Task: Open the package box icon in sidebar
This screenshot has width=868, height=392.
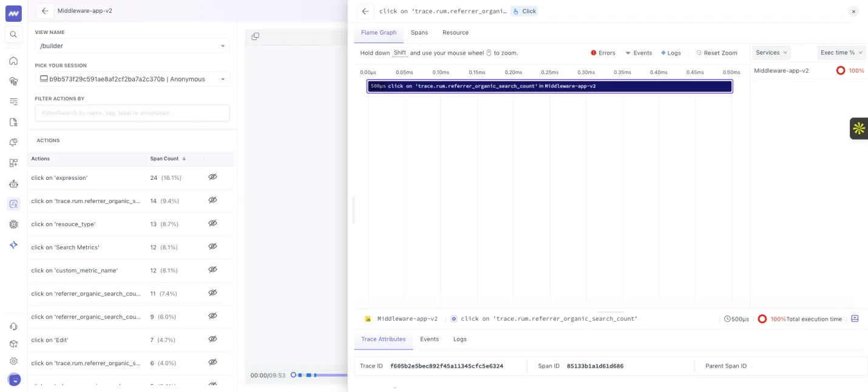Action: point(13,343)
